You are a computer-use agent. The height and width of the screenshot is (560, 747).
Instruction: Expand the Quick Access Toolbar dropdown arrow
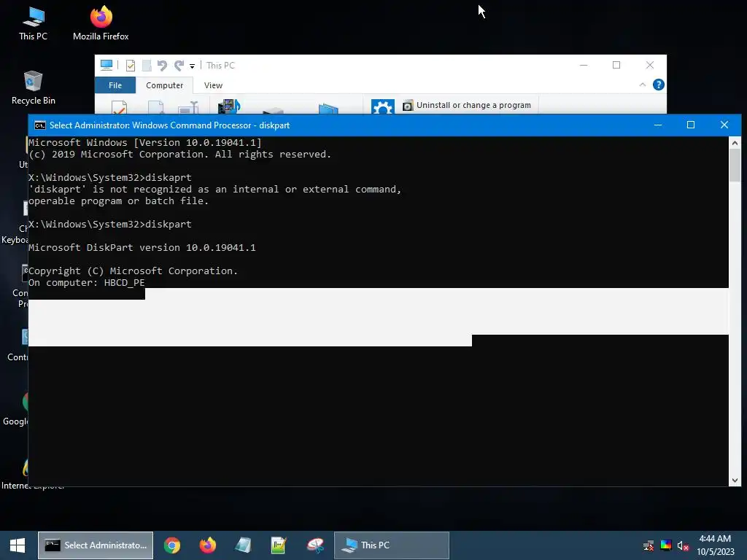[192, 66]
